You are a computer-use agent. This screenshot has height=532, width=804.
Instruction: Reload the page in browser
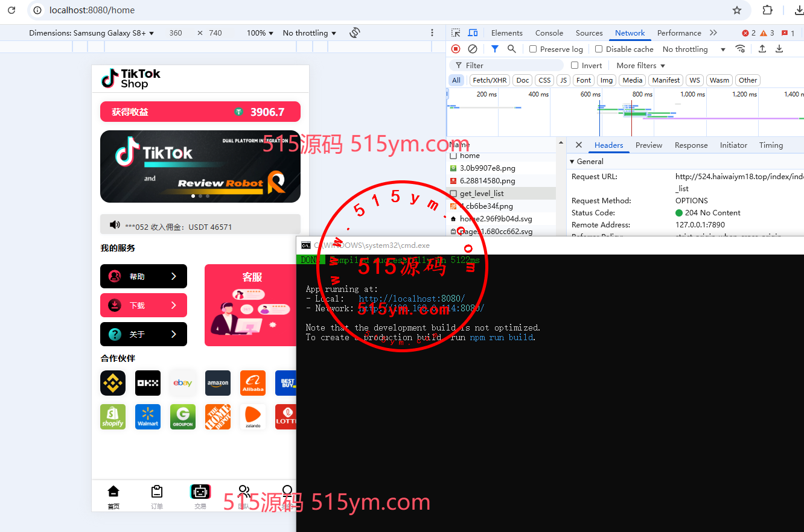[11, 10]
